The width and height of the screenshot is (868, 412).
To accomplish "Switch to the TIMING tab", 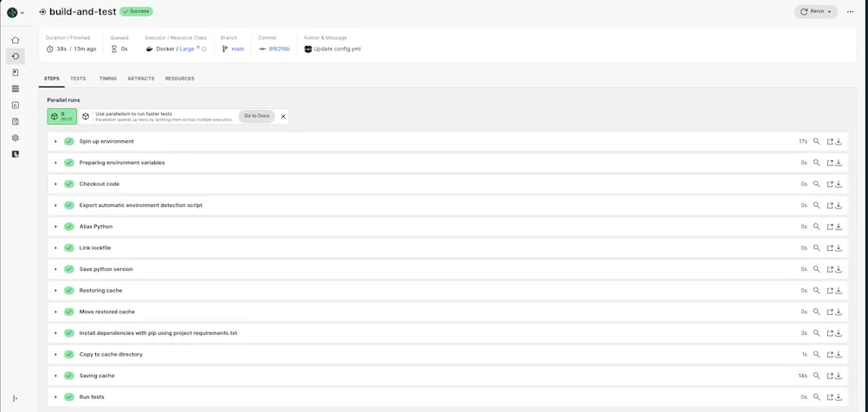I will tap(108, 79).
